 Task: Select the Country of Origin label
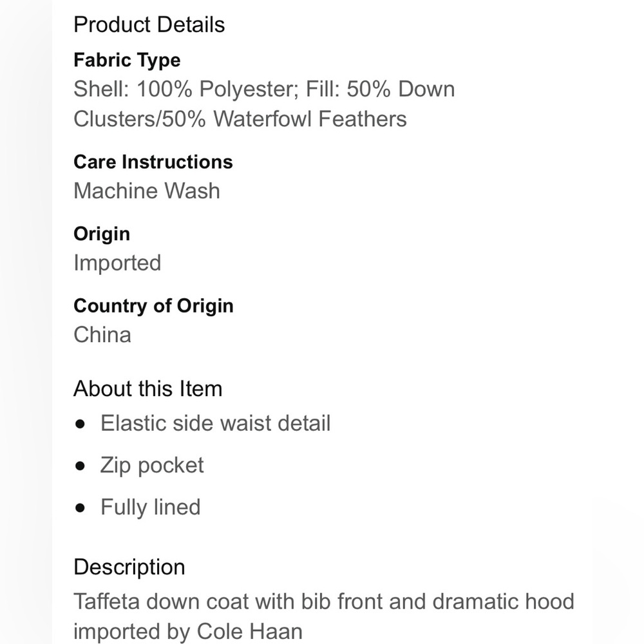(153, 306)
